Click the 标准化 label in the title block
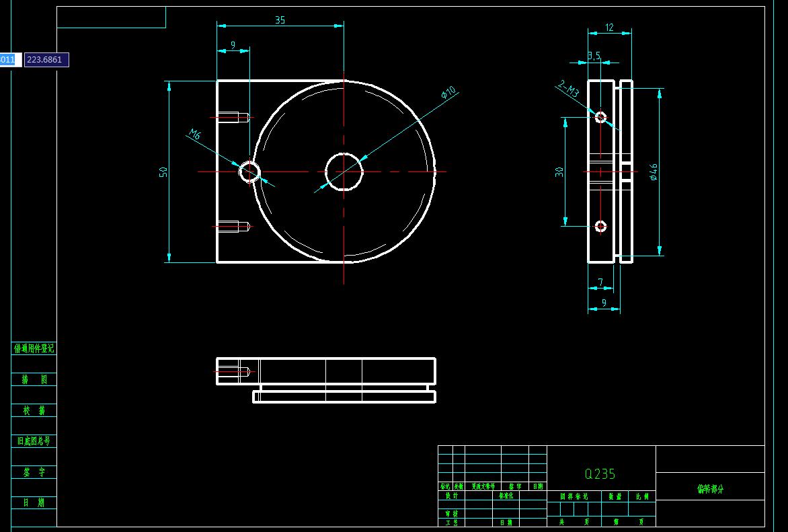Viewport: 788px width, 532px height. point(506,496)
